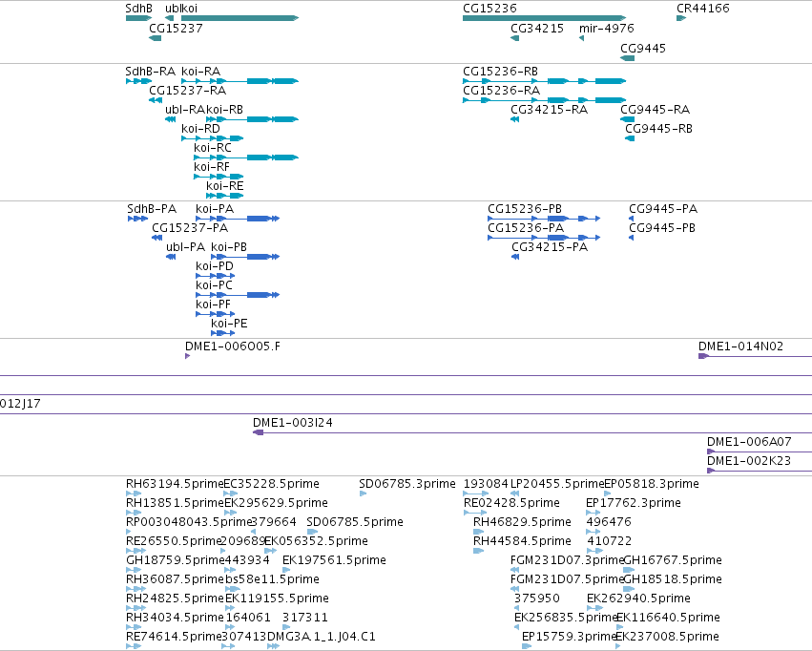Open the SdhB-RA transcript label
The image size is (812, 651).
pyautogui.click(x=150, y=72)
